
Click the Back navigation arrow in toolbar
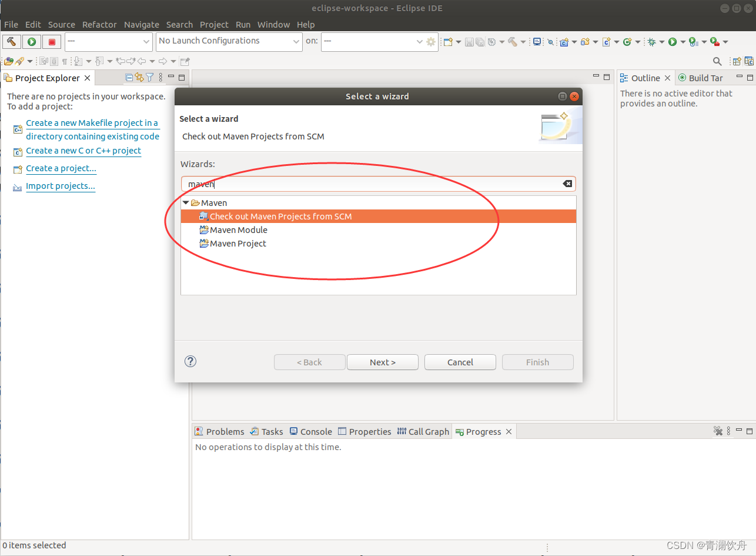[142, 61]
